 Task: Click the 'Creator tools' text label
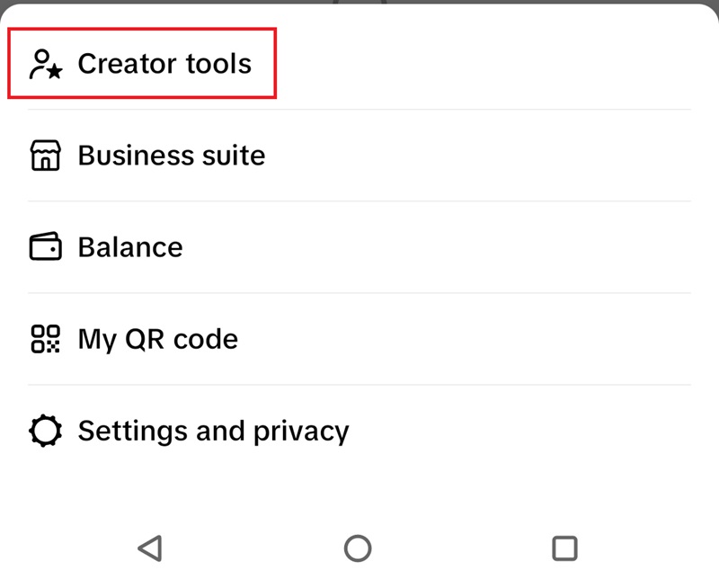[x=164, y=64]
